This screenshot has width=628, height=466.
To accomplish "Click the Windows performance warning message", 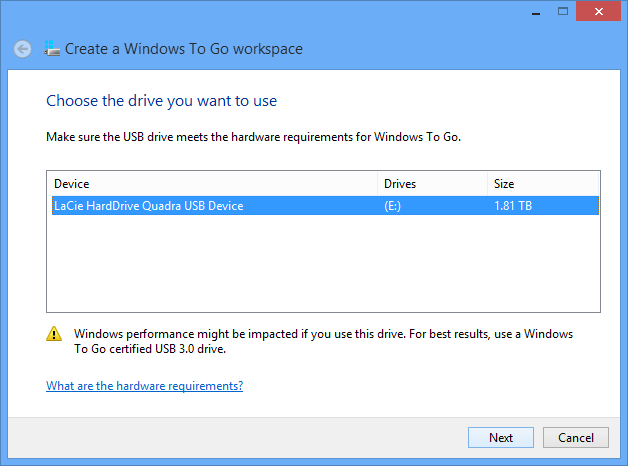I will (x=324, y=341).
